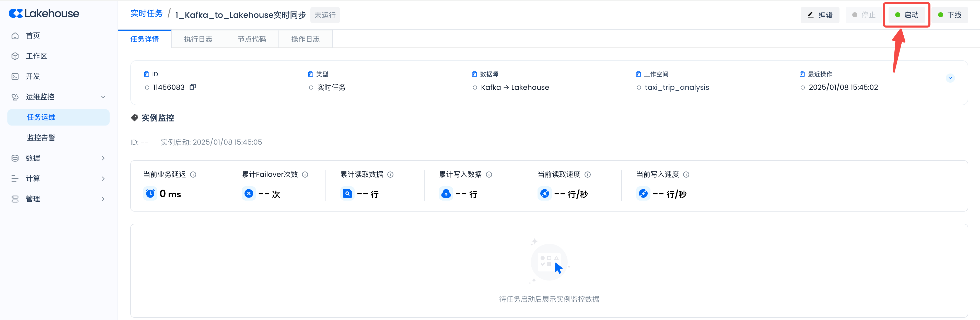Expand the task details chevron
Image resolution: width=980 pixels, height=320 pixels.
950,78
